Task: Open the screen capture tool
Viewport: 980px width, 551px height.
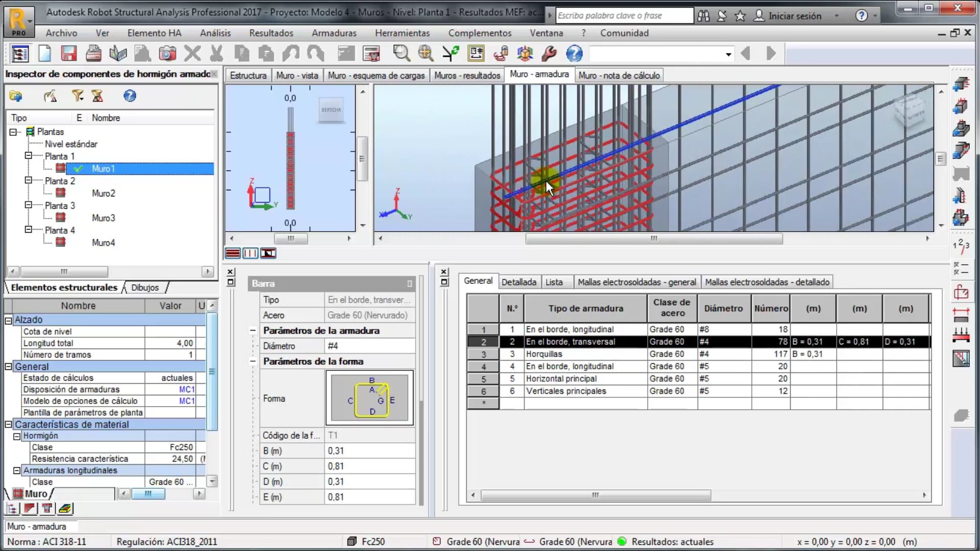Action: tap(168, 53)
